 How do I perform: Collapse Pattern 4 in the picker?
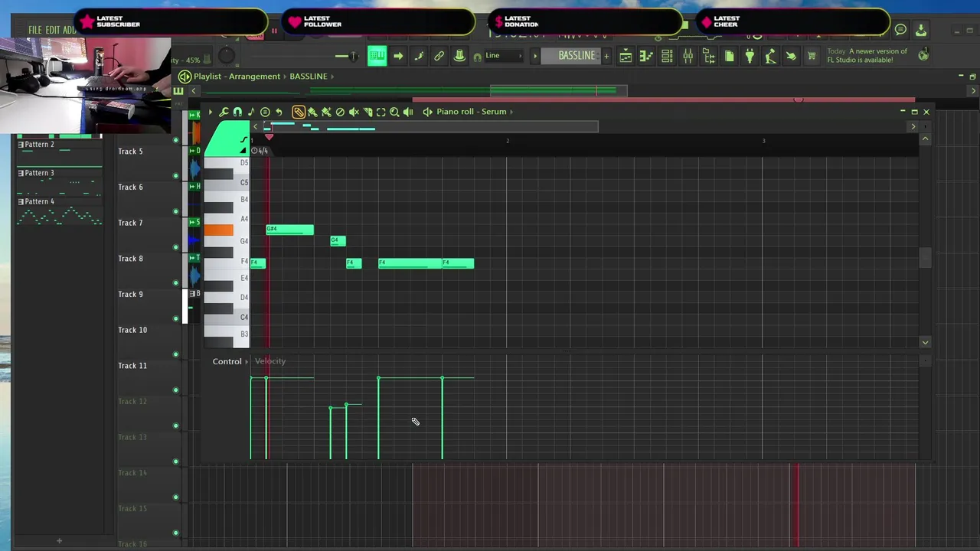(21, 202)
